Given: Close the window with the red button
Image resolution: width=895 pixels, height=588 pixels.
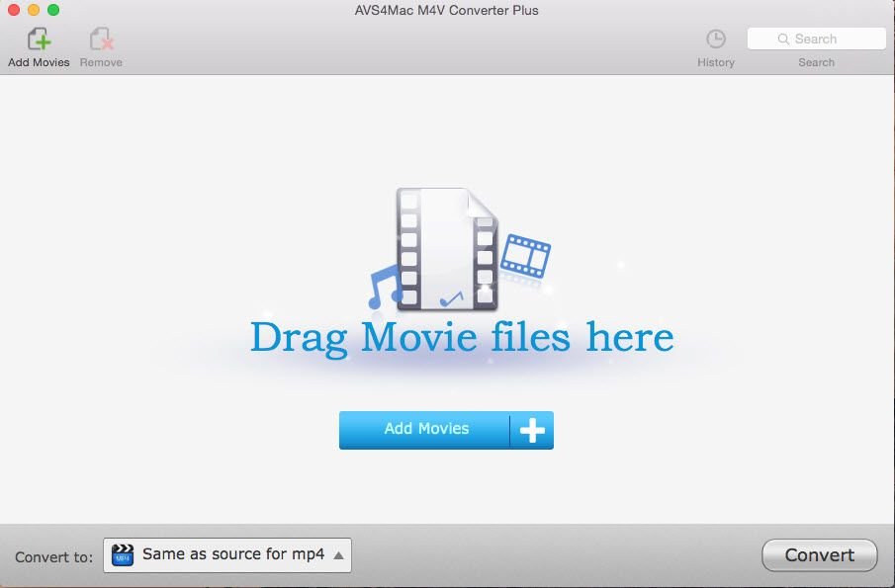Looking at the screenshot, I should point(14,10).
